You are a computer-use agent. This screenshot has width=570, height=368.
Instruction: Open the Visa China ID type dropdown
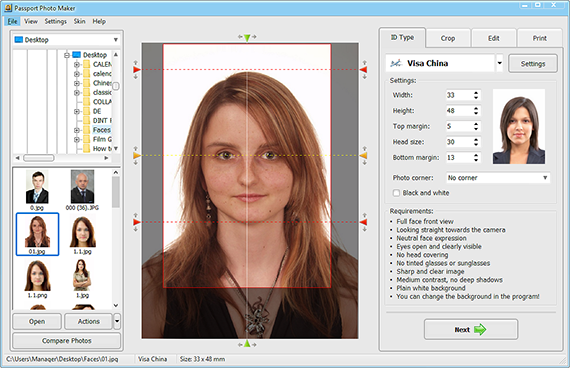499,63
